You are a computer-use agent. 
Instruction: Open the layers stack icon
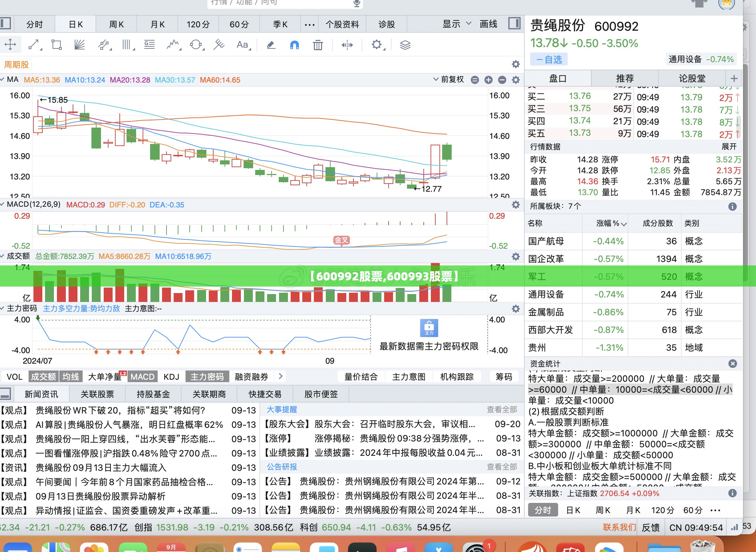tap(405, 45)
